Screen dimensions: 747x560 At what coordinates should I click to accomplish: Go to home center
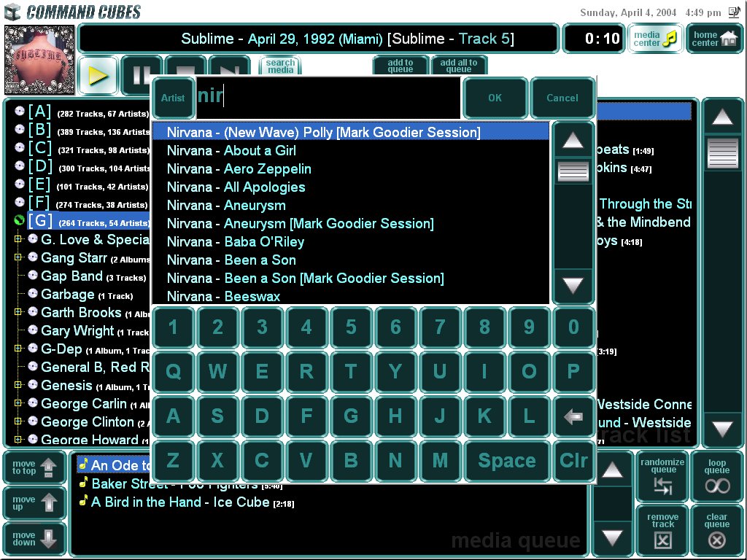coord(714,39)
